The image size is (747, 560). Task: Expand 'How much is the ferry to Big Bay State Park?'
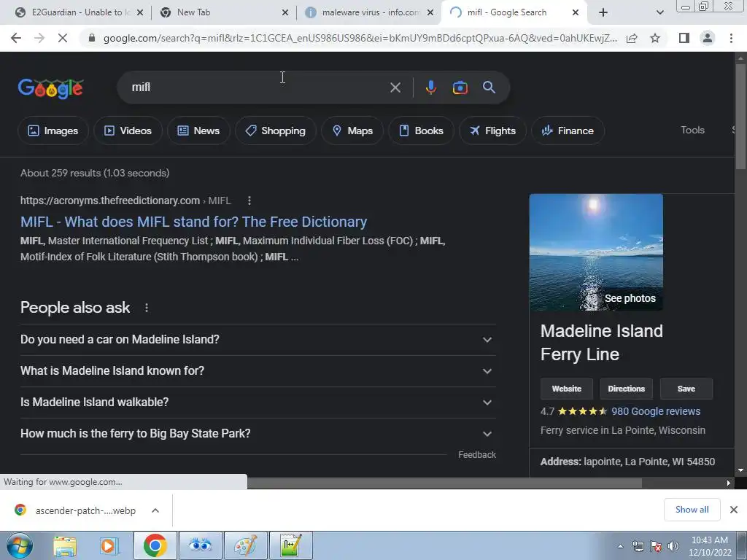tap(258, 434)
